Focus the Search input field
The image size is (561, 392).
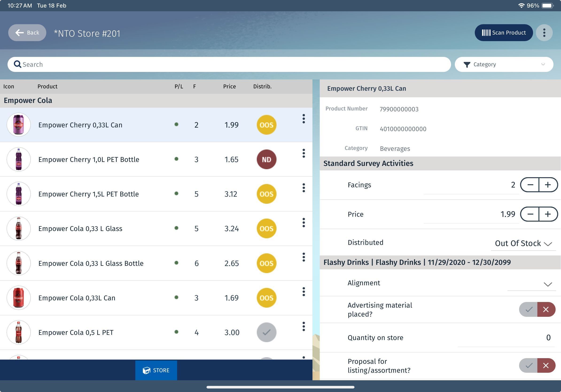tap(229, 64)
